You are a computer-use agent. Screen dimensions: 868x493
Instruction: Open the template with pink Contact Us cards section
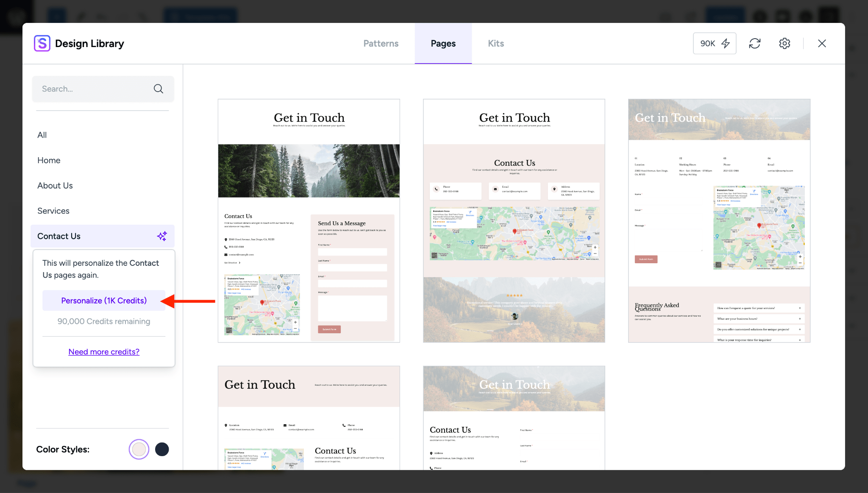point(514,221)
